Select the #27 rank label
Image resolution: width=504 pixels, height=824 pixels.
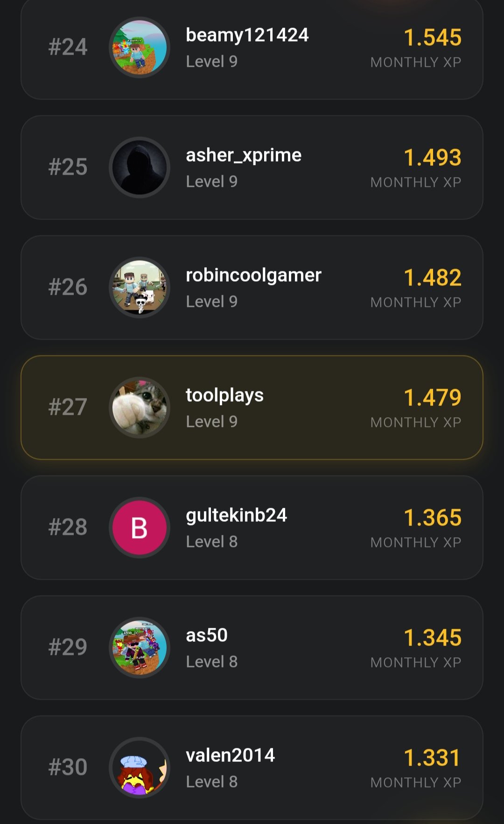tap(68, 407)
